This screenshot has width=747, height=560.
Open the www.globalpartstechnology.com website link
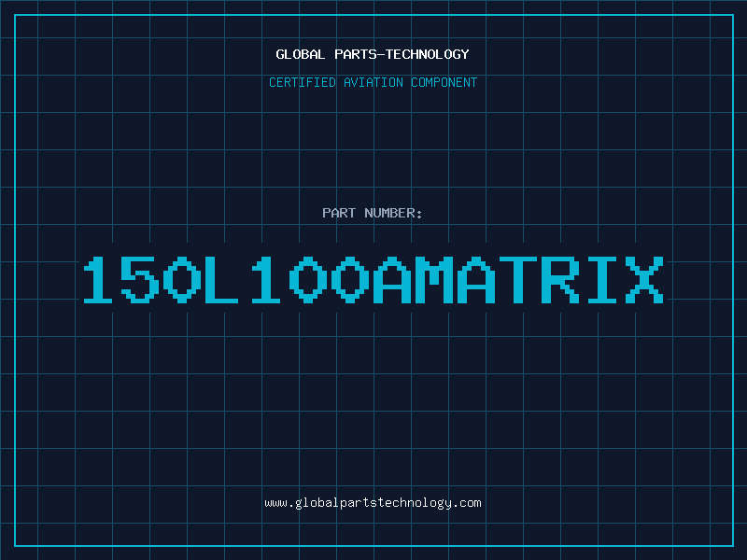tap(373, 503)
